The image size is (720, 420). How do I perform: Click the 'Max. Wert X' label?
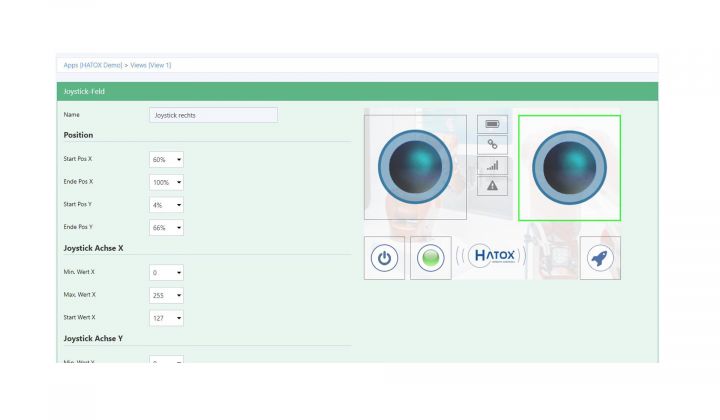[x=79, y=295]
